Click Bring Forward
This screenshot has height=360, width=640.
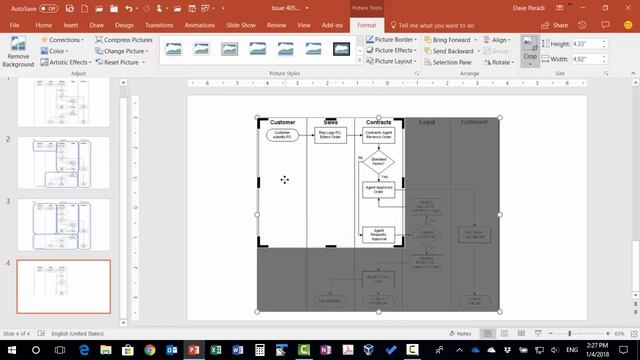tap(447, 40)
